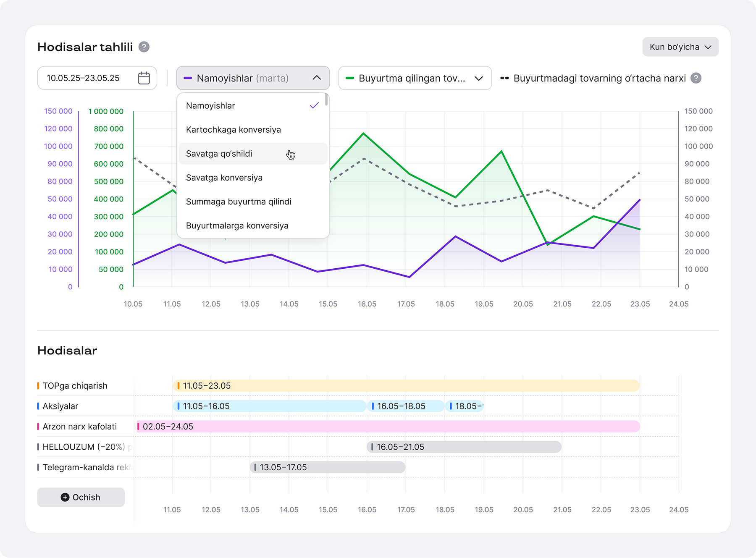The height and width of the screenshot is (558, 756).
Task: Collapse the Namoyishlar (marta) dropdown
Action: [x=253, y=78]
